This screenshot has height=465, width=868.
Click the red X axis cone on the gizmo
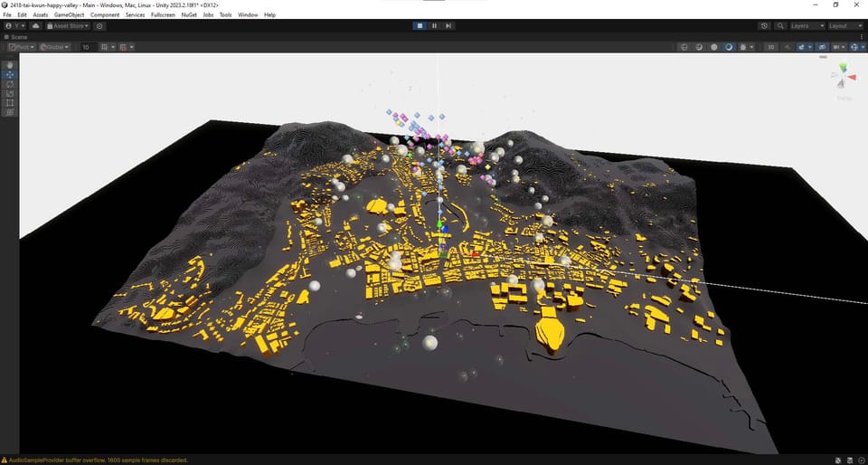(852, 78)
